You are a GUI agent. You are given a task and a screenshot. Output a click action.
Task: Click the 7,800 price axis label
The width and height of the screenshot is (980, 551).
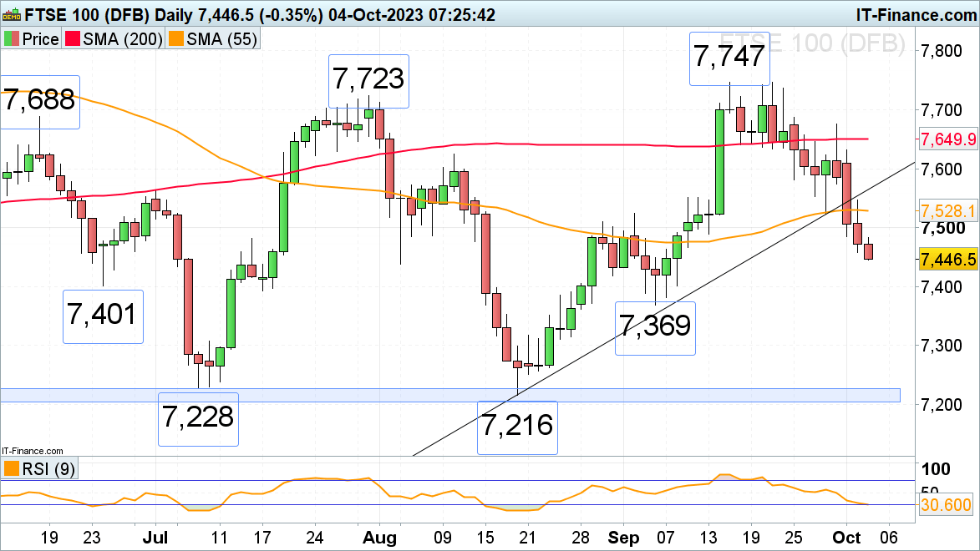[x=942, y=51]
